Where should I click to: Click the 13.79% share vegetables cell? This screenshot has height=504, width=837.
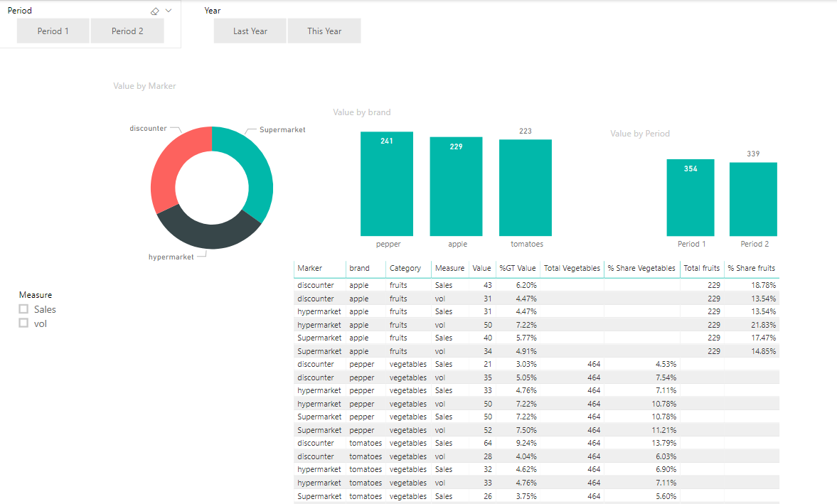[664, 443]
